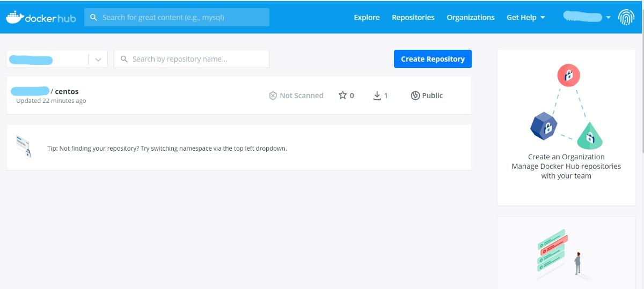Click the Docker Hub whale logo

point(41,17)
